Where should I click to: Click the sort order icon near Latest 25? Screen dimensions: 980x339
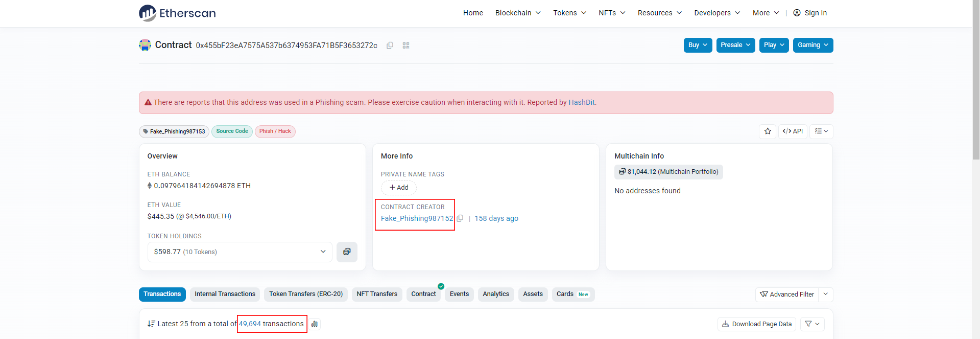tap(151, 324)
